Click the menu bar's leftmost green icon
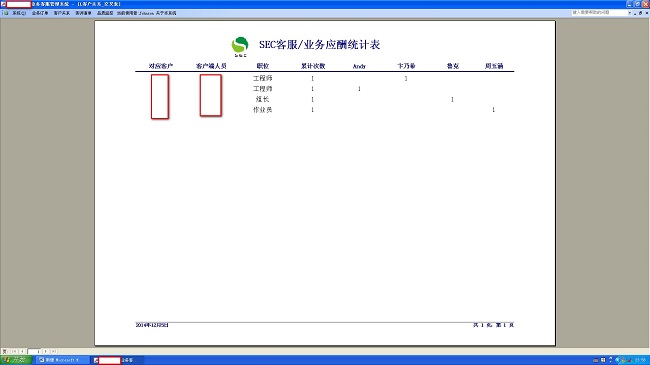 tap(5, 13)
